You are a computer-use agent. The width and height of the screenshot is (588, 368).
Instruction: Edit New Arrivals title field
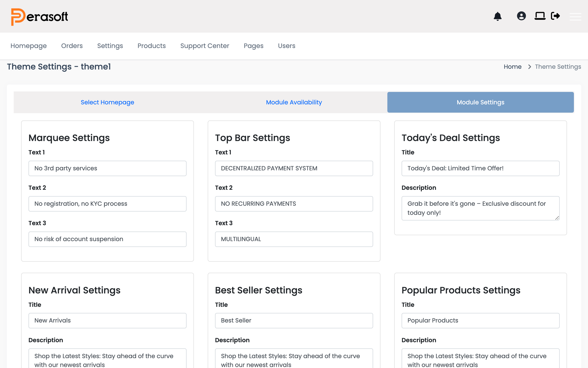pos(108,320)
